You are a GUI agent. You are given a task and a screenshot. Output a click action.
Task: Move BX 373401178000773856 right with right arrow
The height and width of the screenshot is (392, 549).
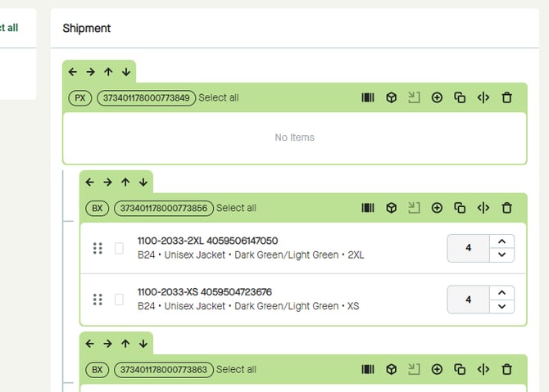point(107,182)
